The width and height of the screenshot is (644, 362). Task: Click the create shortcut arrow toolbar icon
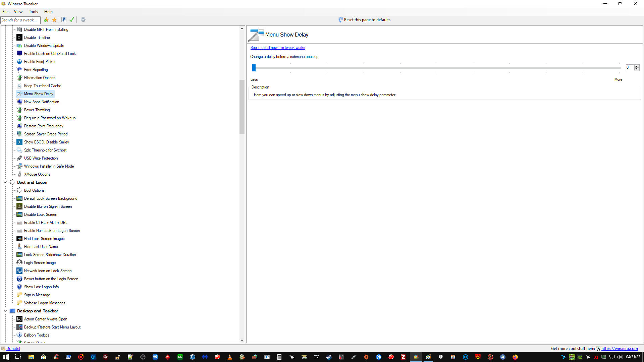64,20
